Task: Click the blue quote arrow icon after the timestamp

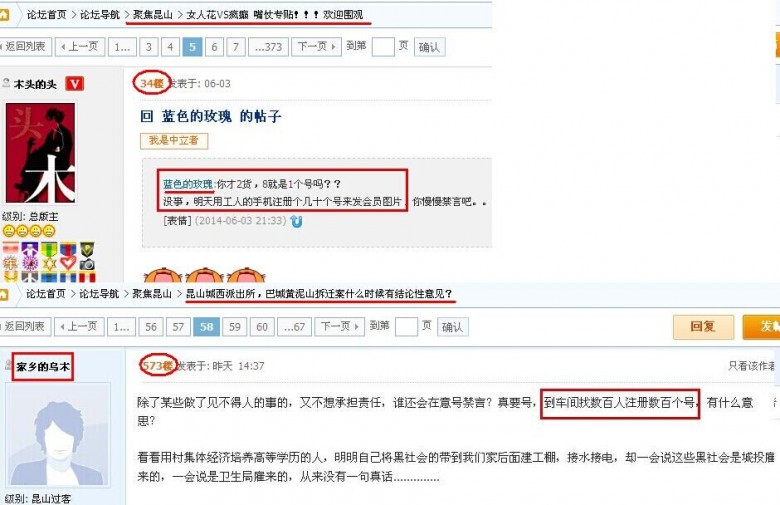Action: (x=296, y=221)
